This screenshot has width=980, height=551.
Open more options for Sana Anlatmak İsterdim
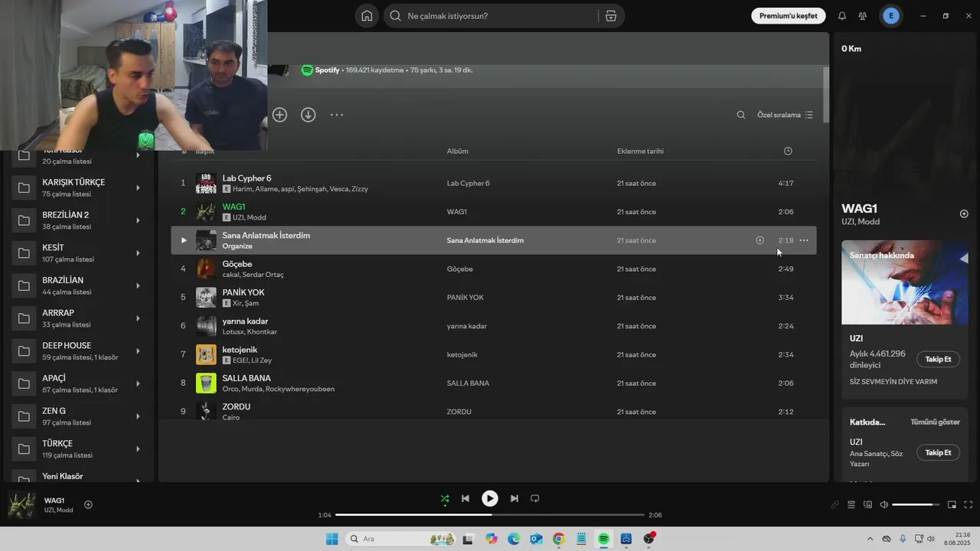[x=804, y=240]
